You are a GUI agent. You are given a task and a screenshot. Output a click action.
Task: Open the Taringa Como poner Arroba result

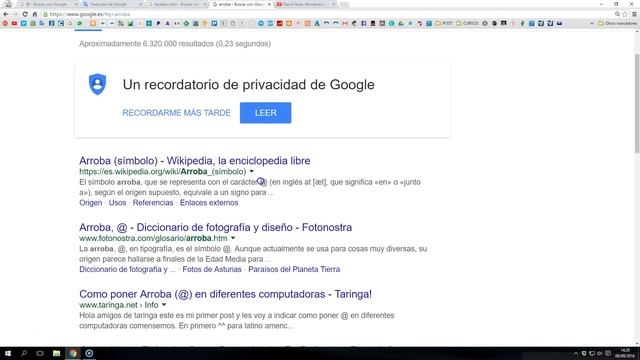coord(225,294)
